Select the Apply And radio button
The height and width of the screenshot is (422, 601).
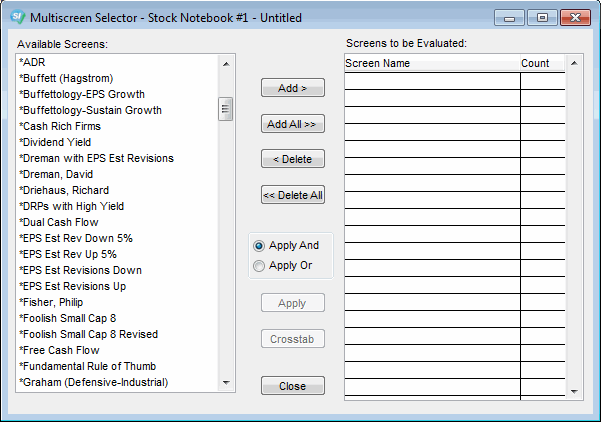[259, 246]
